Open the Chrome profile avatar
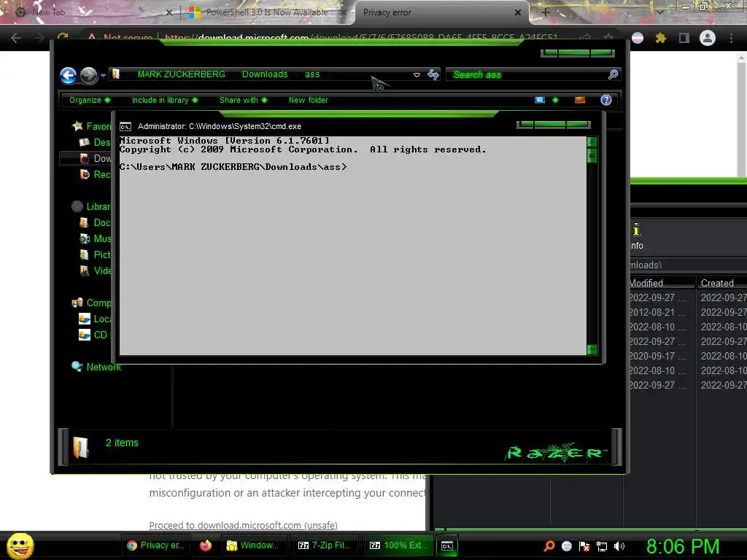Image resolution: width=747 pixels, height=560 pixels. tap(708, 38)
